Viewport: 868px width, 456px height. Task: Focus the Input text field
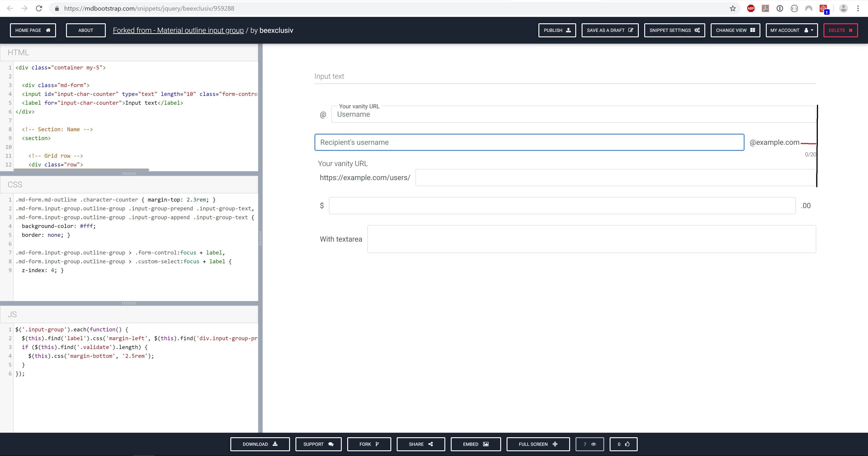(x=565, y=76)
